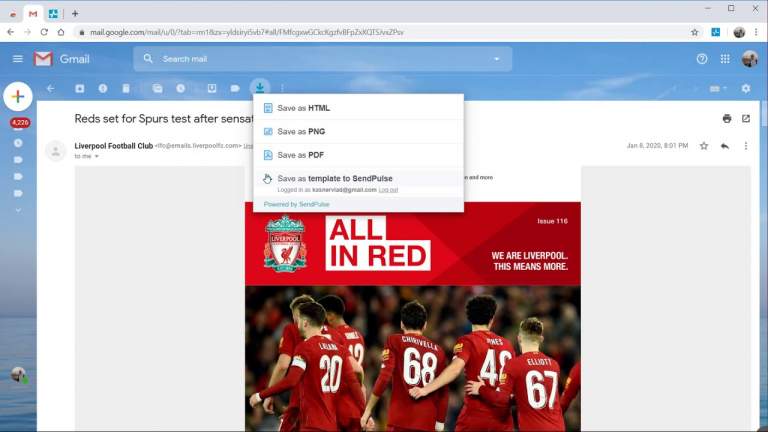The height and width of the screenshot is (432, 768).
Task: Click the Search mail field
Action: [x=323, y=59]
